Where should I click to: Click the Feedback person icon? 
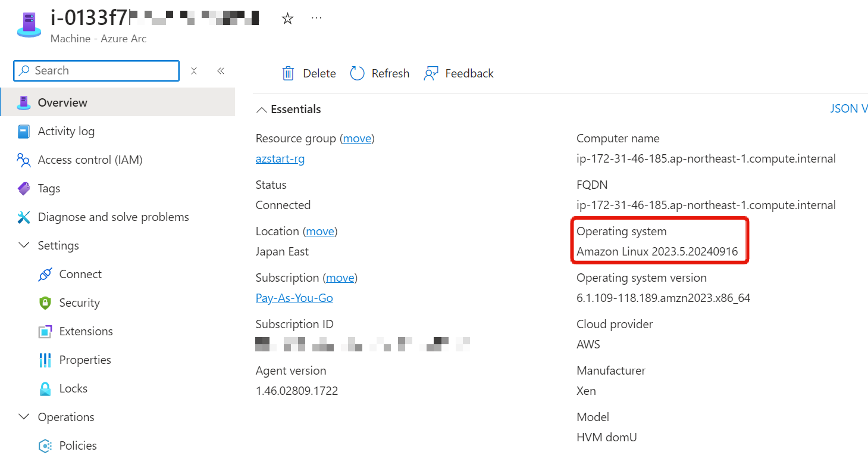[431, 73]
